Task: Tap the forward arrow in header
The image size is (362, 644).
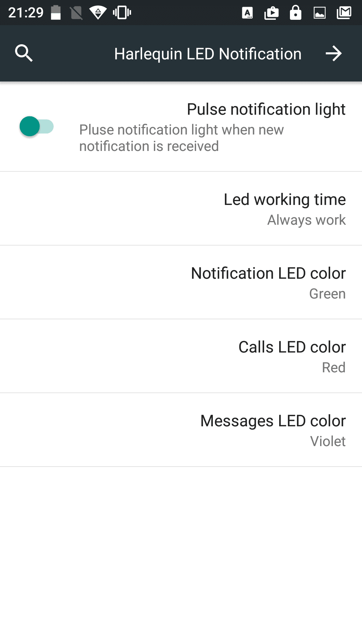Action: point(334,54)
